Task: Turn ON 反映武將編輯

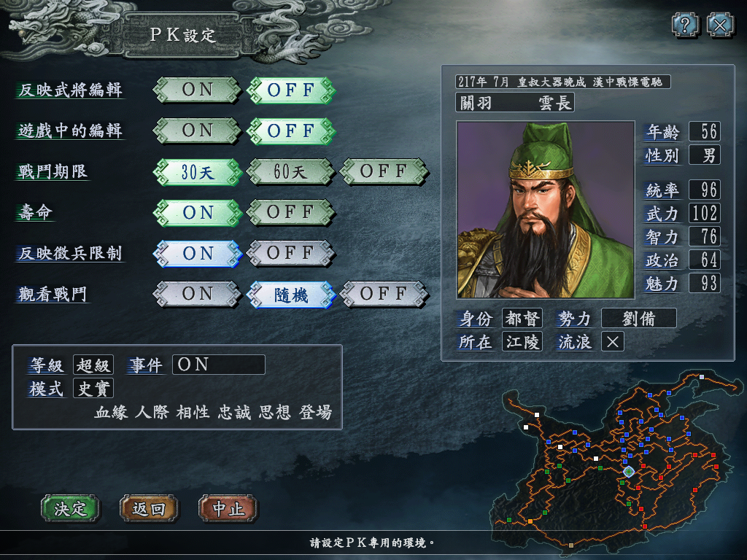Action: [197, 90]
